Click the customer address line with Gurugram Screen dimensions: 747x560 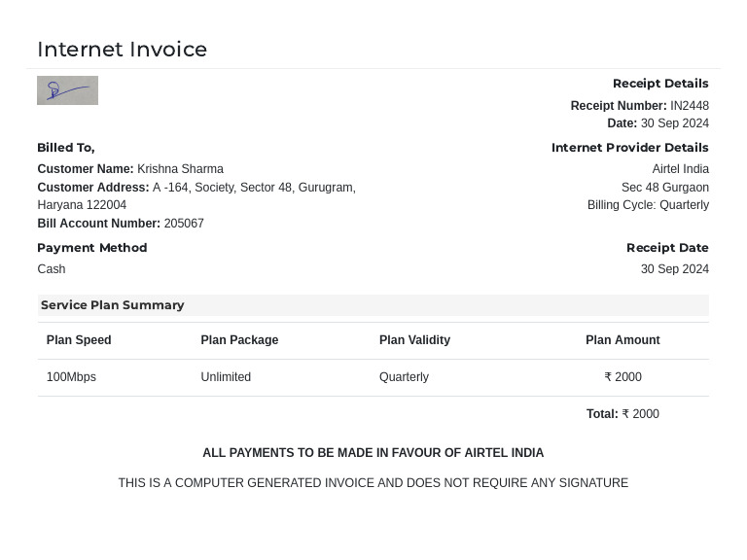tap(254, 188)
